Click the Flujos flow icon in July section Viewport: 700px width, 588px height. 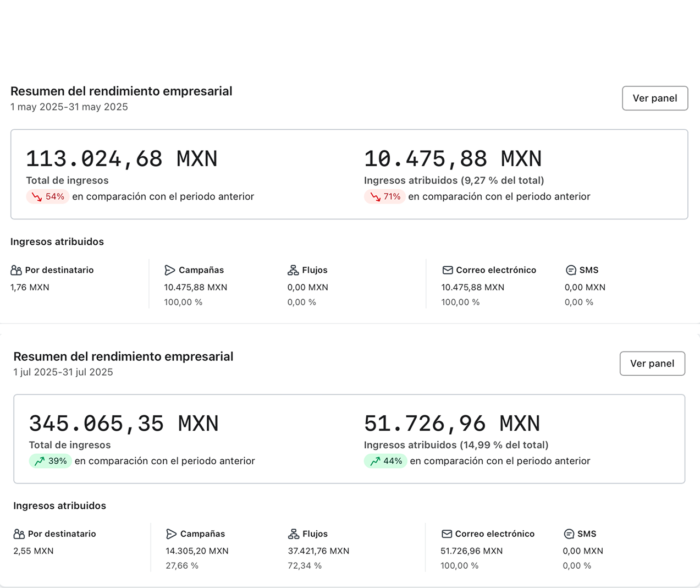(294, 534)
